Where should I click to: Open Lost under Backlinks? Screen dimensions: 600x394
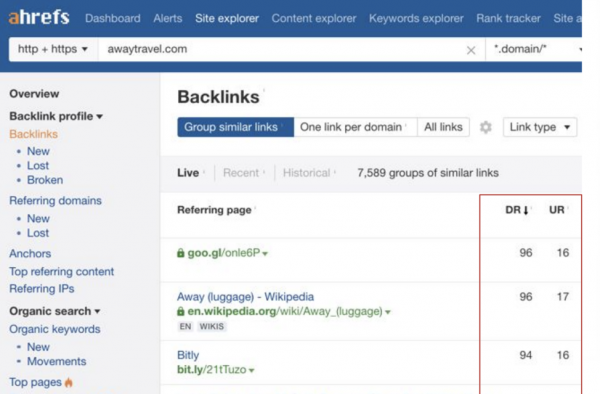pyautogui.click(x=38, y=166)
